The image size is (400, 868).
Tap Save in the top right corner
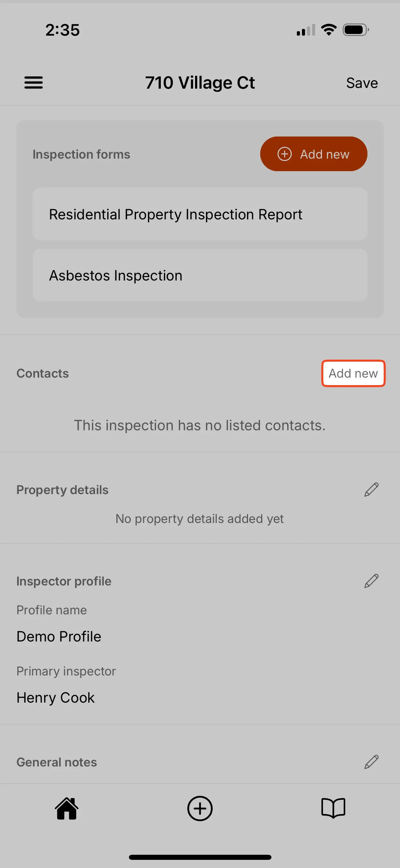click(362, 83)
